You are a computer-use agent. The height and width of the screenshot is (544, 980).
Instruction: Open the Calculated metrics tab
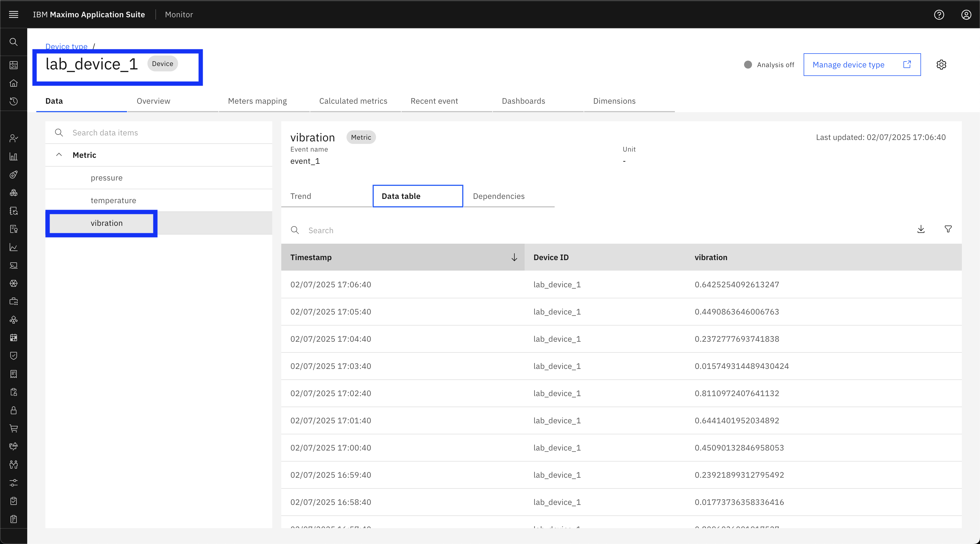[355, 101]
